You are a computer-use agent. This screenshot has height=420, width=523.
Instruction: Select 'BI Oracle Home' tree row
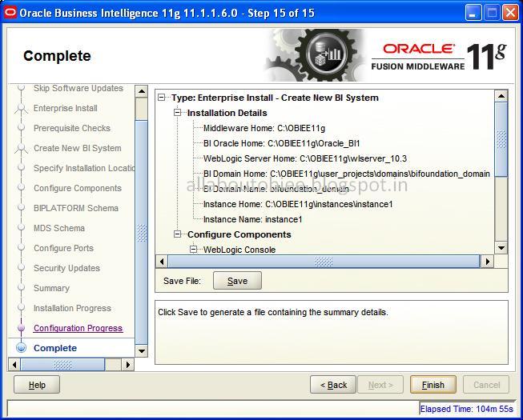coord(281,143)
